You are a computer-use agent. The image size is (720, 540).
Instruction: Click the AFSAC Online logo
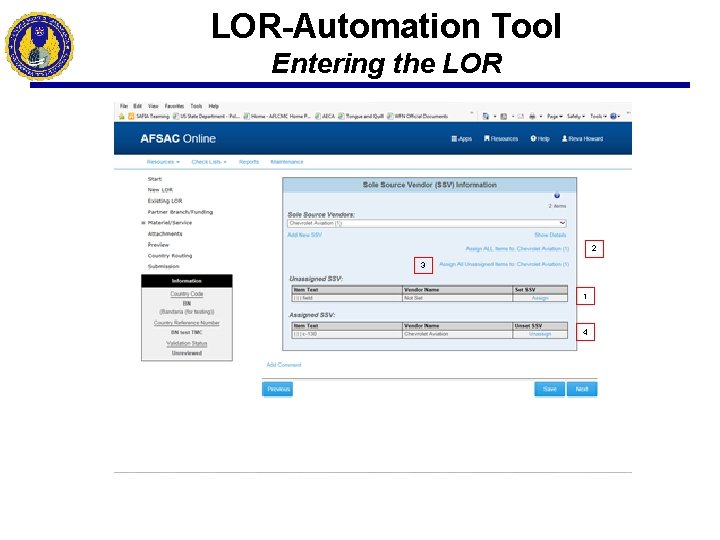pos(178,139)
